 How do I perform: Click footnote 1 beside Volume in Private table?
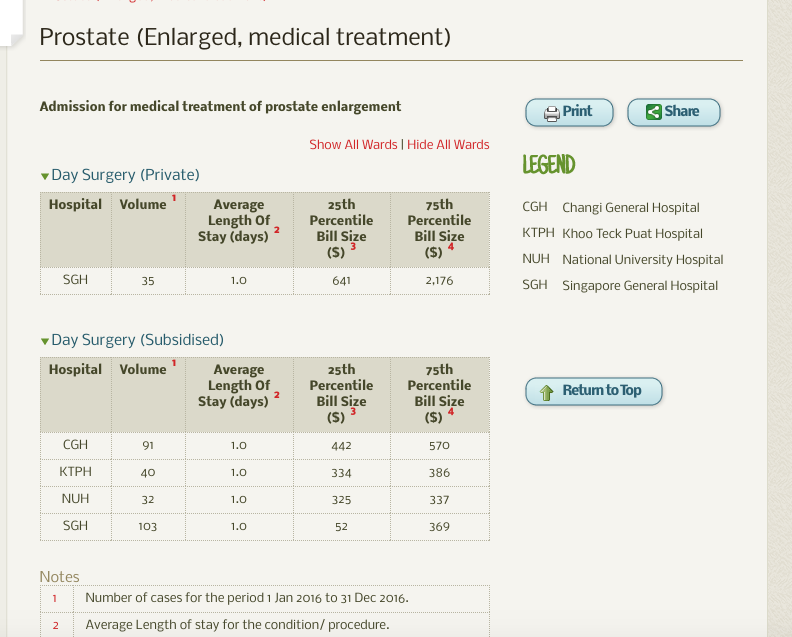(173, 198)
